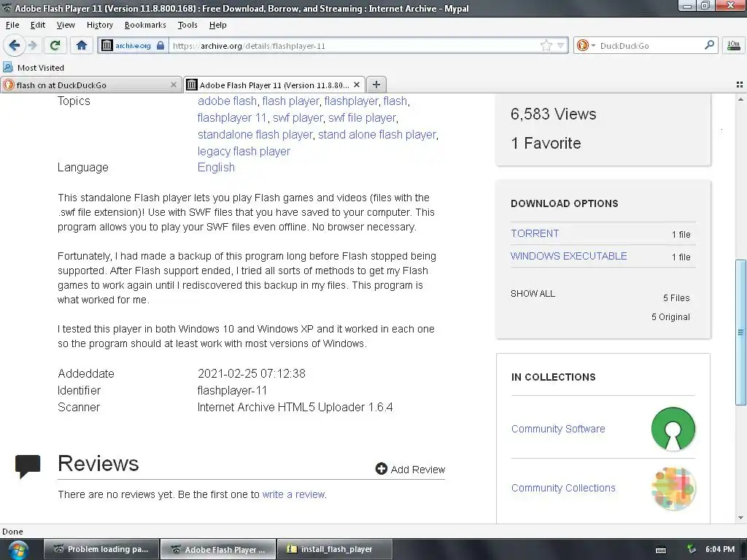Open the Most Visited bookmarks folder

point(34,67)
